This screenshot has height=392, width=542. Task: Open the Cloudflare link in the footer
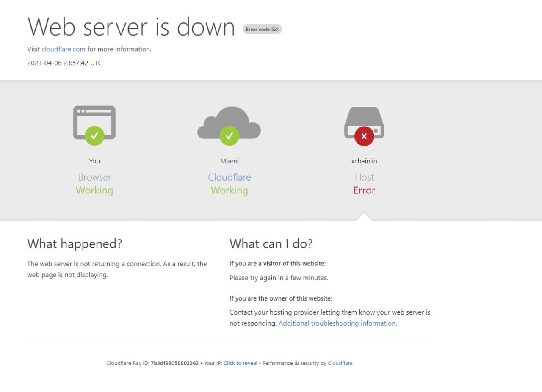pyautogui.click(x=340, y=363)
